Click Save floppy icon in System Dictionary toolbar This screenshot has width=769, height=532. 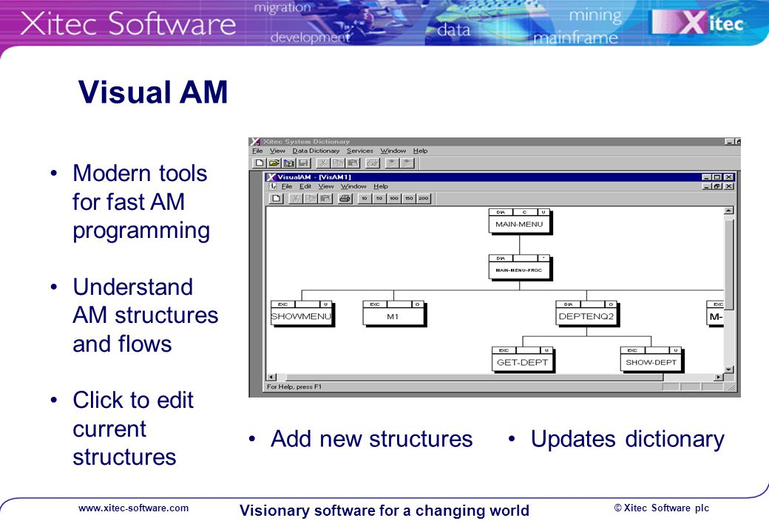tap(304, 163)
